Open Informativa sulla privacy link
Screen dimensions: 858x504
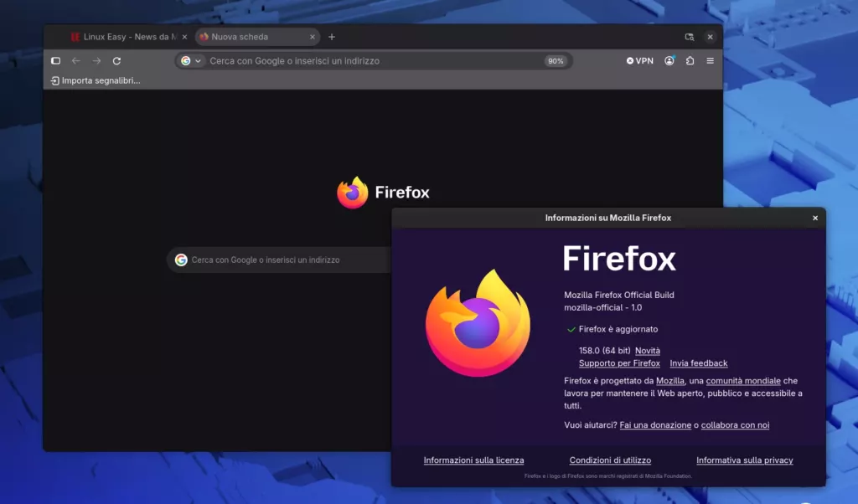745,460
